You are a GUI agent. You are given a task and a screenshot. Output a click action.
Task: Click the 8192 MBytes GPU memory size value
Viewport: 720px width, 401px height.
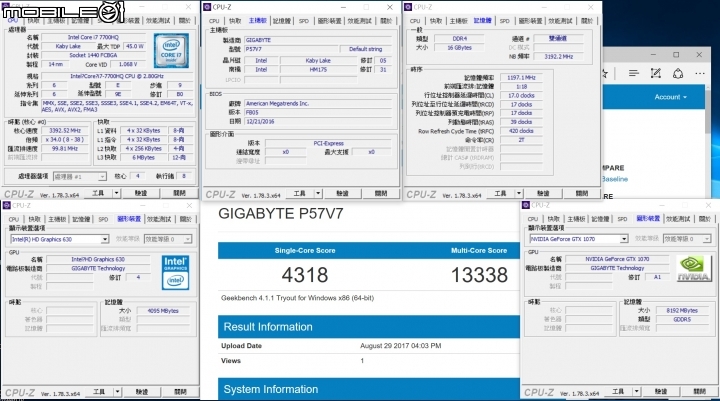click(x=682, y=311)
